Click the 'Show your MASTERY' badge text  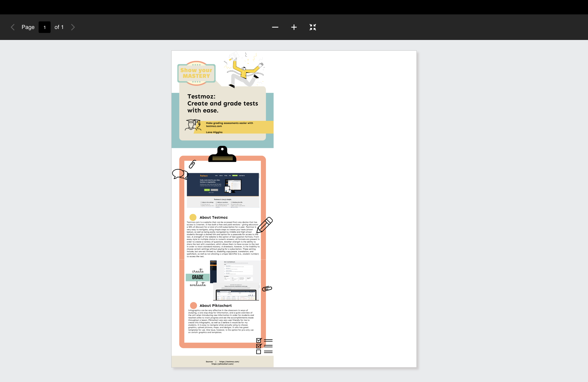pyautogui.click(x=196, y=73)
